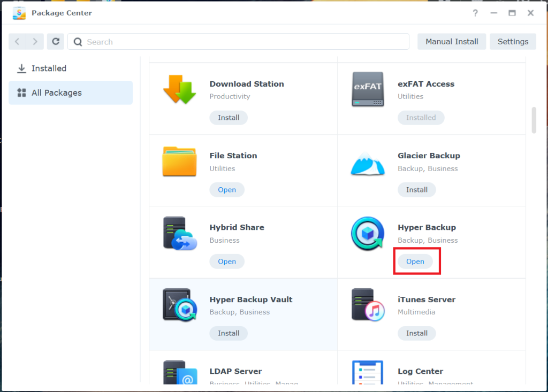Open Package Center Settings
548x392 pixels.
pos(513,42)
